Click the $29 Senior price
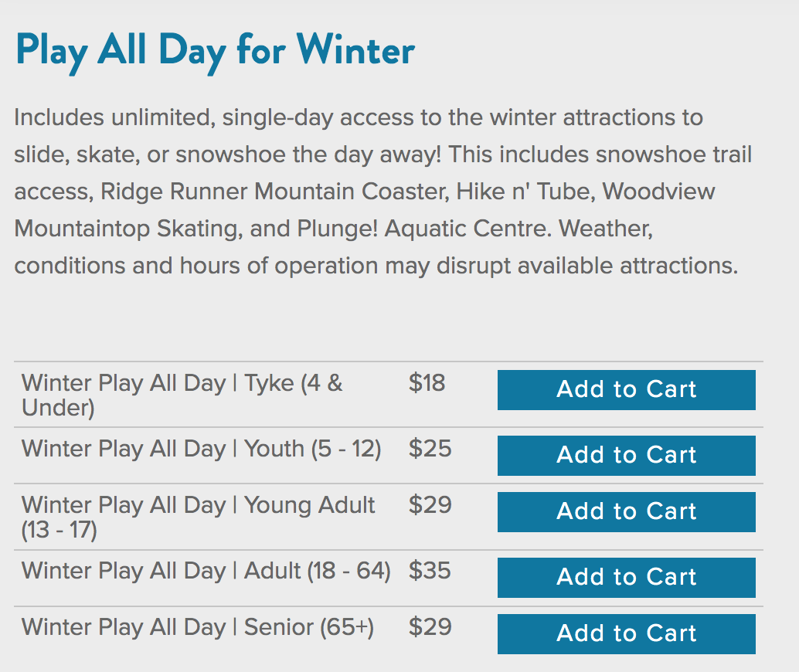 [x=430, y=627]
